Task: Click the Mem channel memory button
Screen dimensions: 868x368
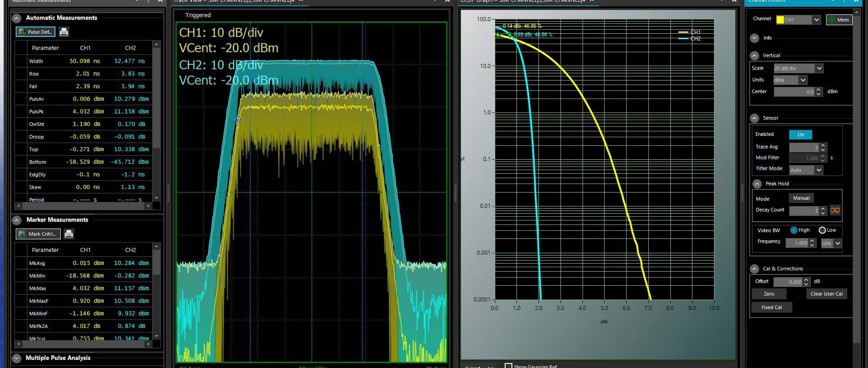Action: point(839,20)
